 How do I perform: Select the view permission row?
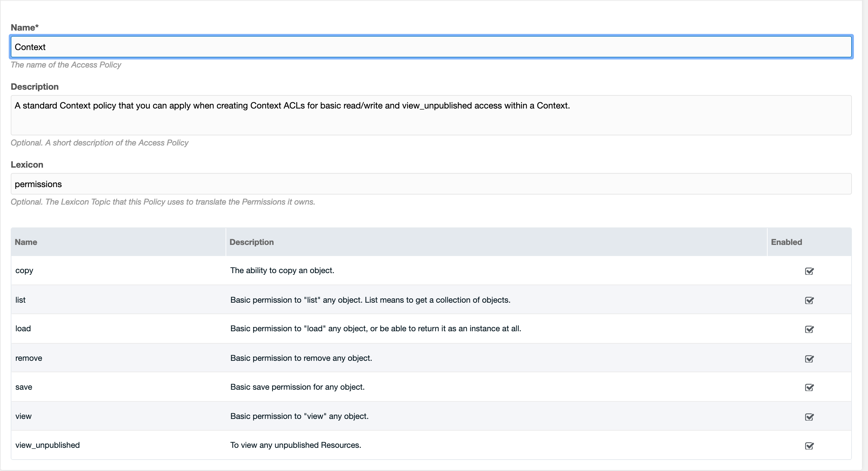click(371, 416)
